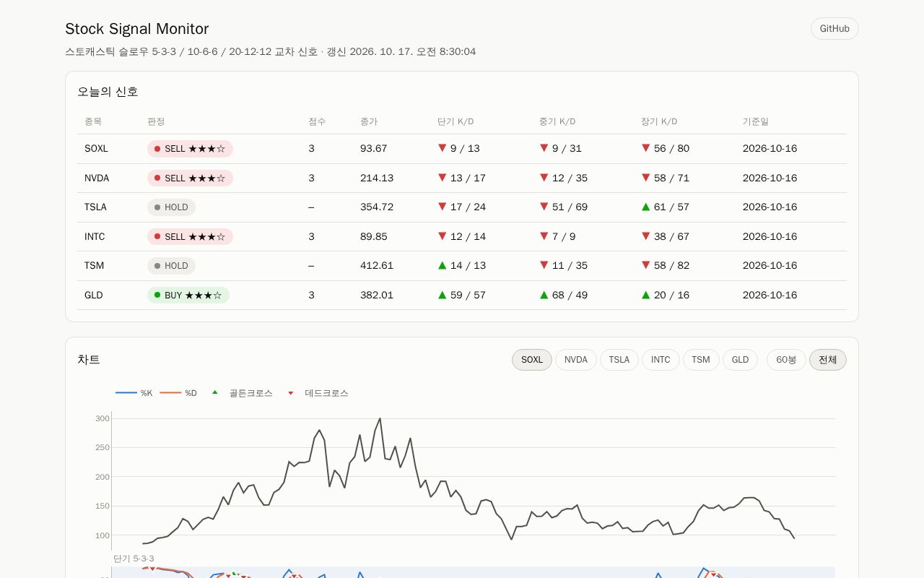Select NVDA closing price 214.13
924x578 pixels.
pos(377,178)
